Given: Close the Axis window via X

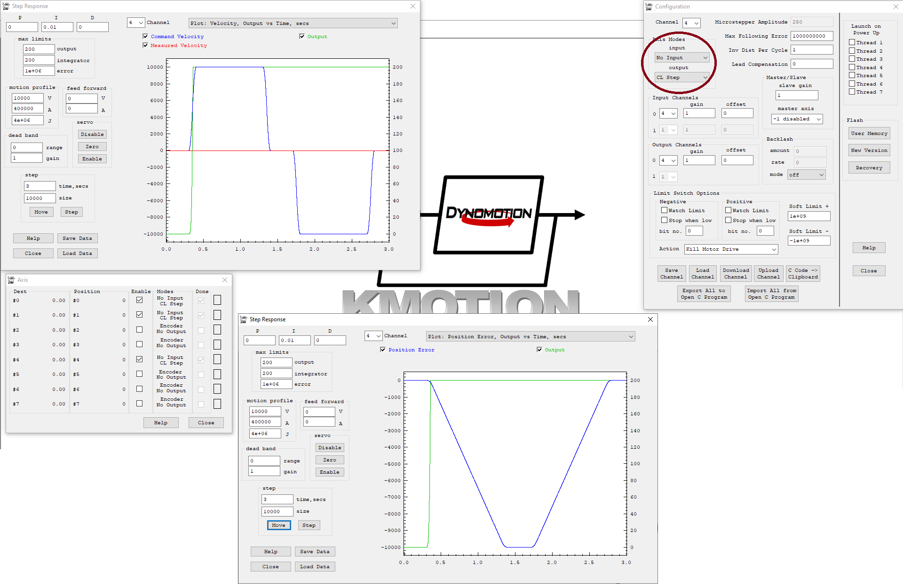Looking at the screenshot, I should [225, 280].
